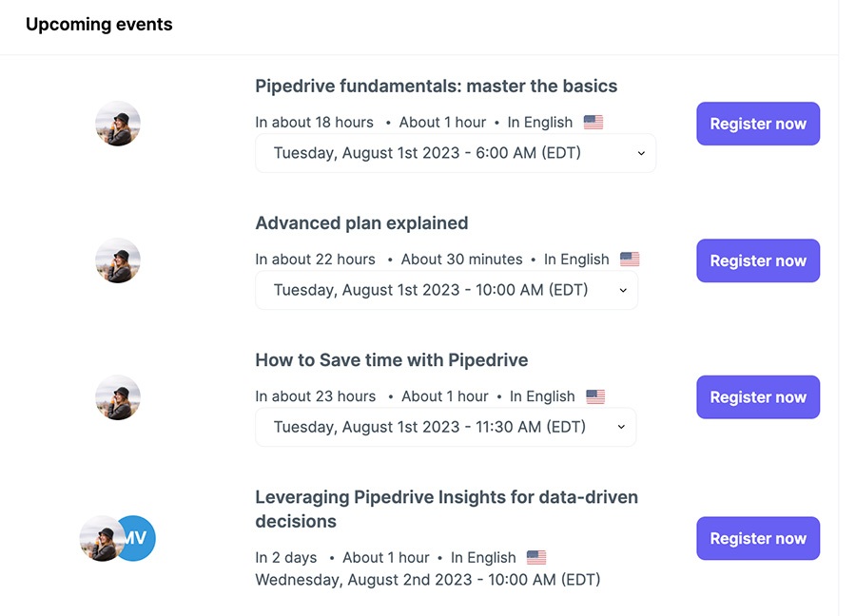Click the presenter avatar for Pipedrive fundamentals event
856x616 pixels.
(x=118, y=124)
